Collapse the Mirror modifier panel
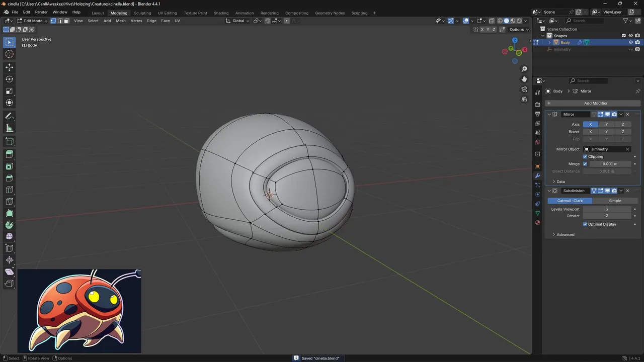Screen dimensions: 644x362 click(x=549, y=114)
